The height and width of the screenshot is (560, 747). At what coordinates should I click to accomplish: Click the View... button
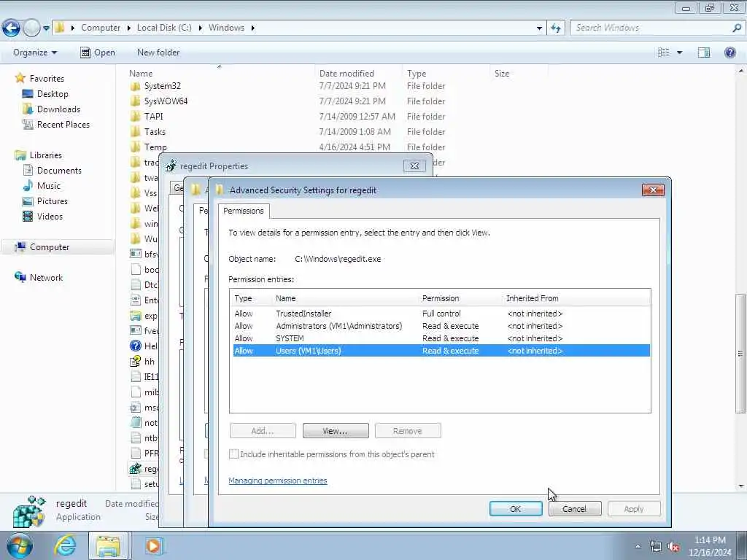pos(336,430)
